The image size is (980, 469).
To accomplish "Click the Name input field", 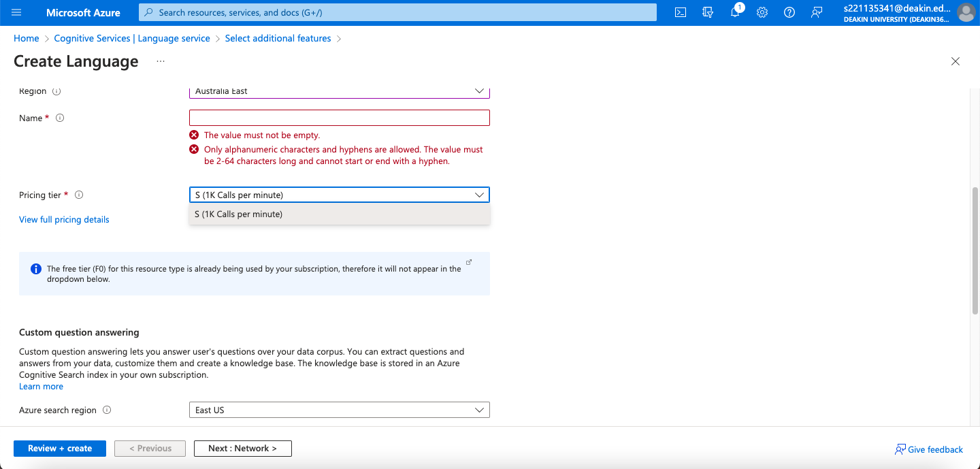I will [x=339, y=118].
